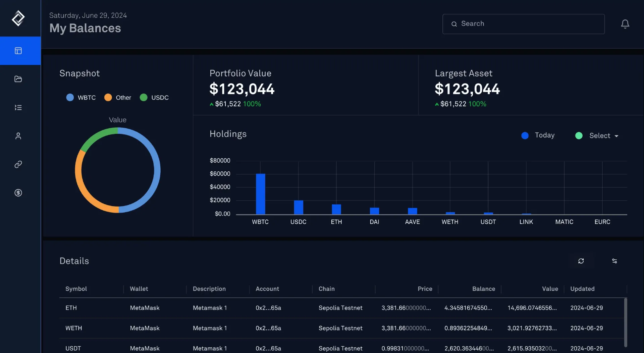Image resolution: width=644 pixels, height=353 pixels.
Task: Sort table by Value column header
Action: 550,289
